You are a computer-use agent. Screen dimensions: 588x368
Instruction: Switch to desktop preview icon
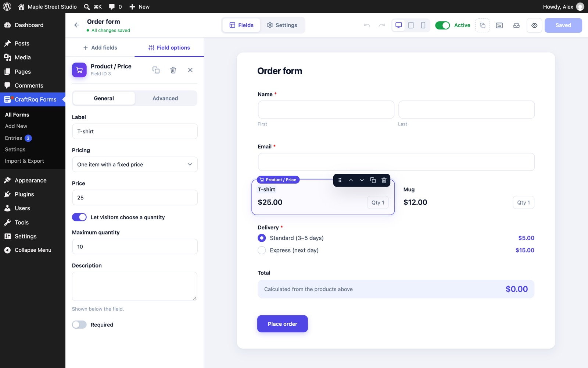(x=399, y=25)
